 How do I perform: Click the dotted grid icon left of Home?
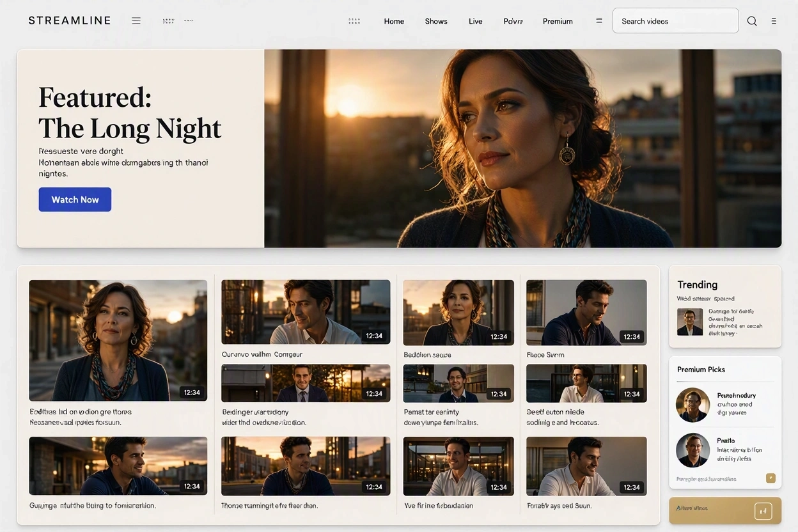pos(354,21)
